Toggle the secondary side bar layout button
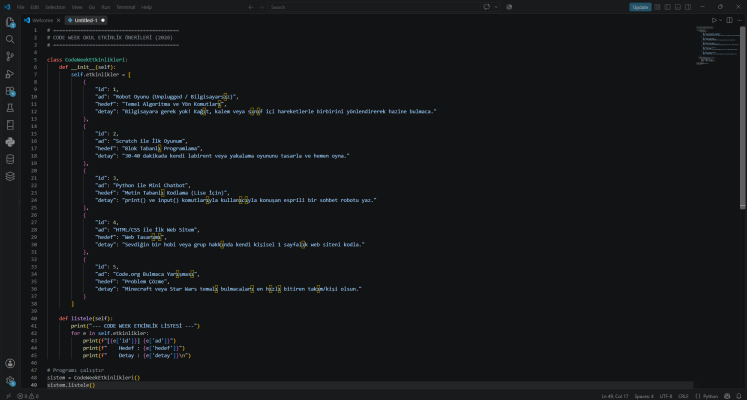747x400 pixels. [688, 7]
